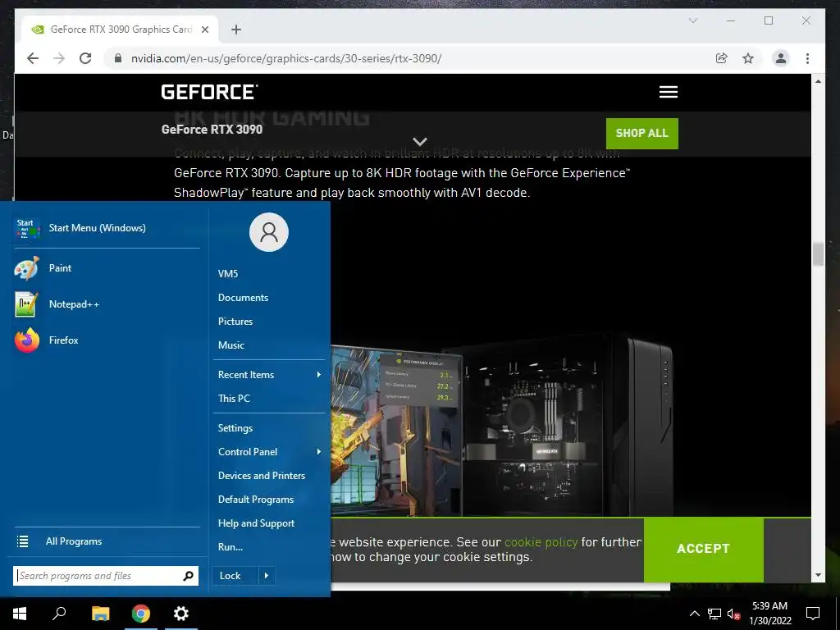Click Run... in start menu

pos(231,547)
